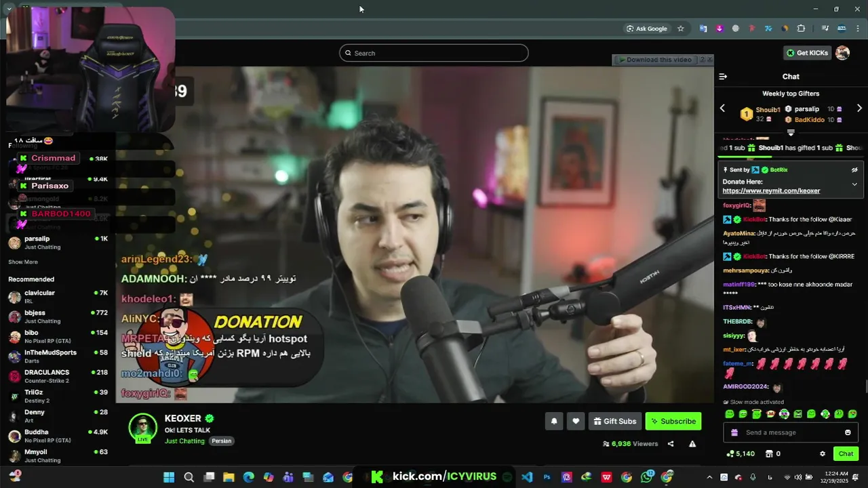Click the notification bell for KEOXER
868x488 pixels.
coord(554,421)
